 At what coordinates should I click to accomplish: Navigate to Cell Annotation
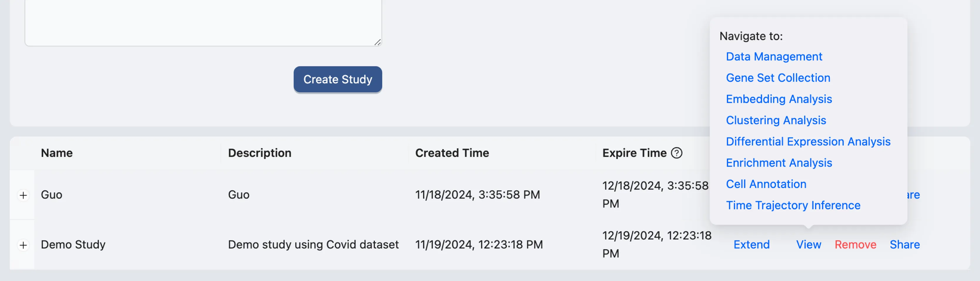coord(766,184)
